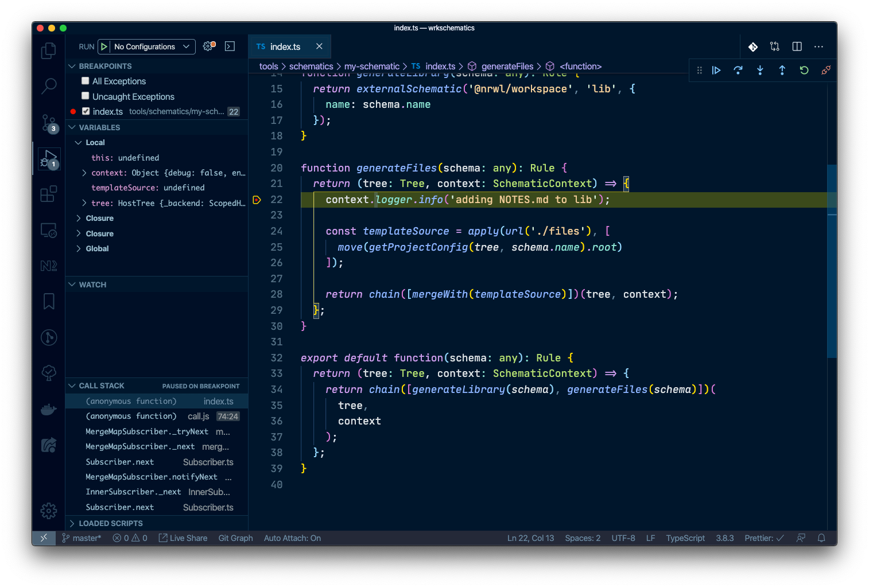869x588 pixels.
Task: Select the index.ts editor tab
Action: [x=285, y=46]
